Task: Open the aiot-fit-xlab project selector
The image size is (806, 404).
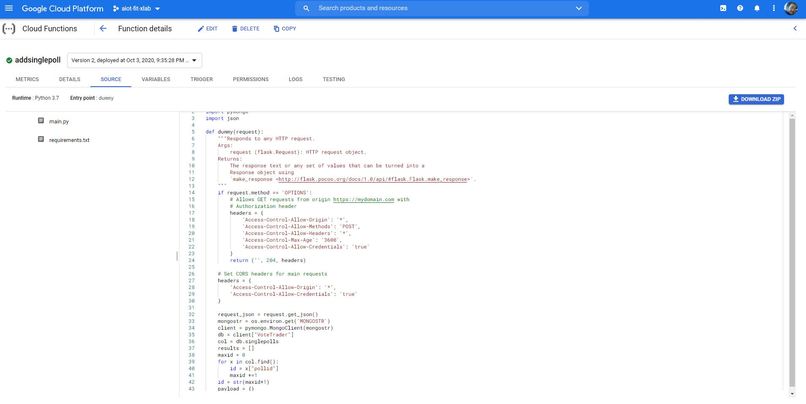Action: 136,9
